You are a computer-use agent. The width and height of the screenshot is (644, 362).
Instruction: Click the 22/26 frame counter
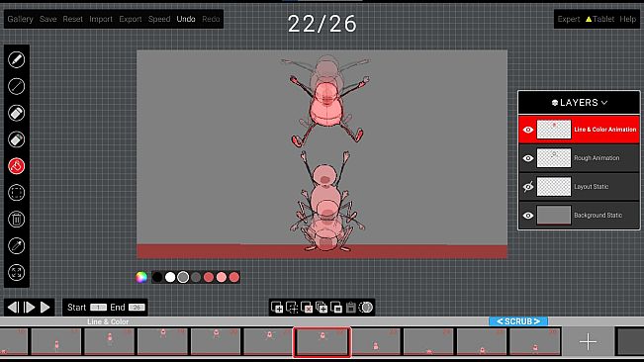322,24
